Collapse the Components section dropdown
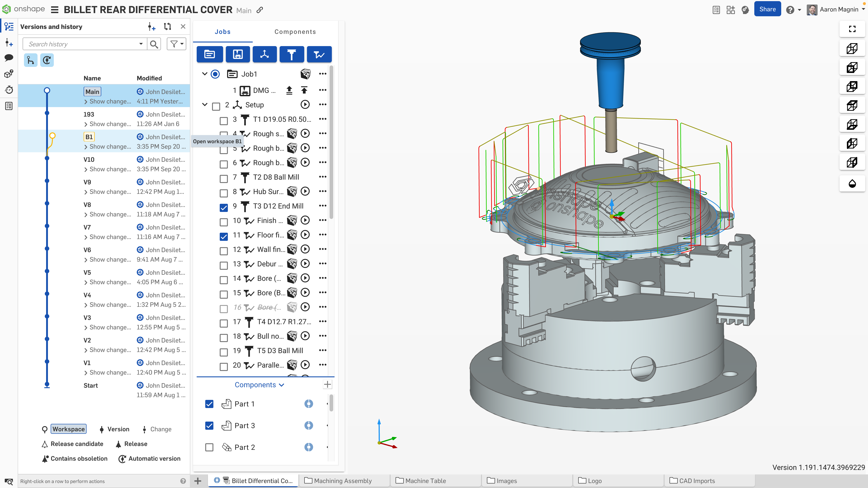The height and width of the screenshot is (488, 868). tap(282, 385)
